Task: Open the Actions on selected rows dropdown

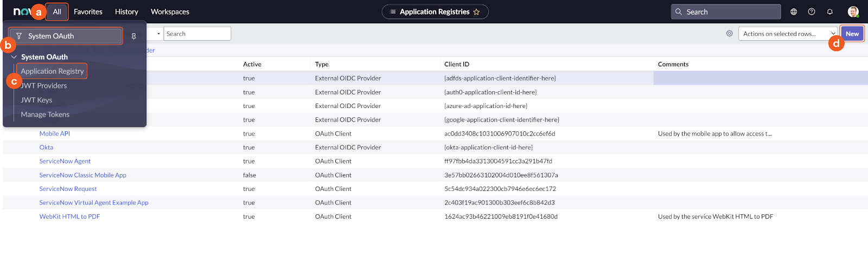Action: click(788, 34)
